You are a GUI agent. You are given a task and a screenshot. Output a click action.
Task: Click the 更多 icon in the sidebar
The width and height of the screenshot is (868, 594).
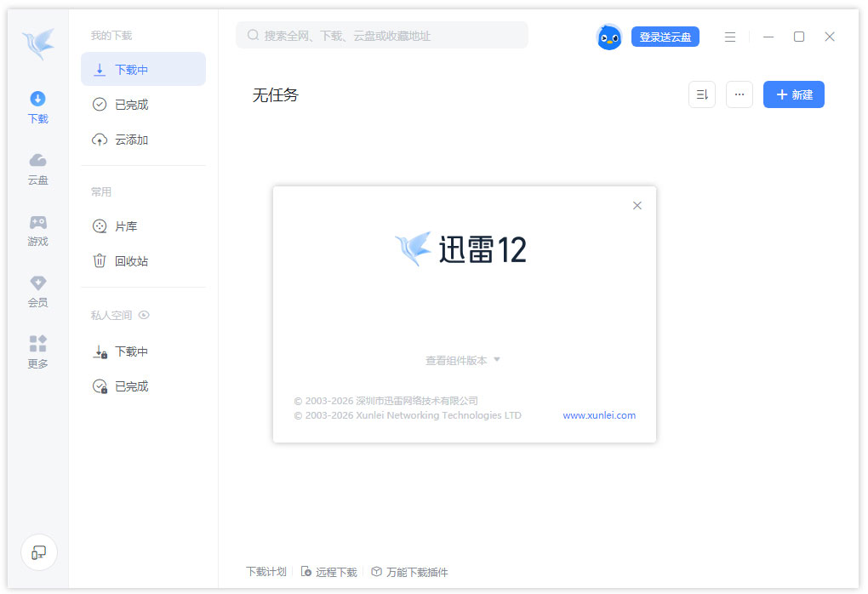(x=37, y=351)
